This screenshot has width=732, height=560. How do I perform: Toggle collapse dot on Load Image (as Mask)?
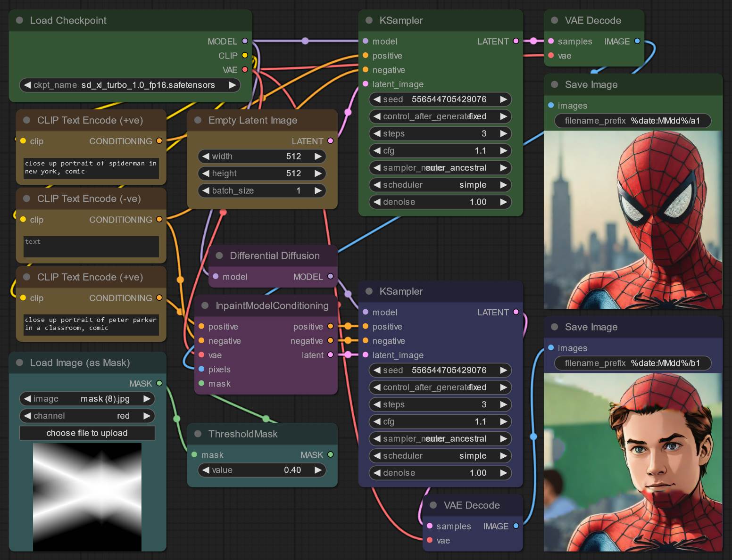click(20, 362)
